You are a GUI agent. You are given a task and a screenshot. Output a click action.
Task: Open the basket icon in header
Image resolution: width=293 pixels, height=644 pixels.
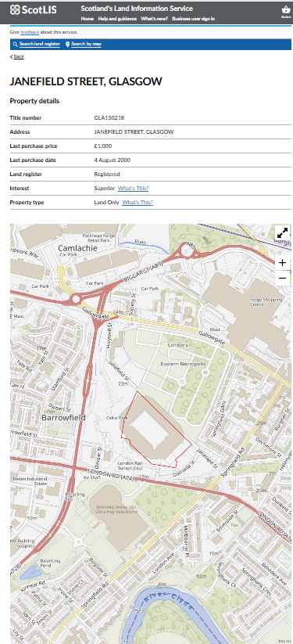click(286, 10)
